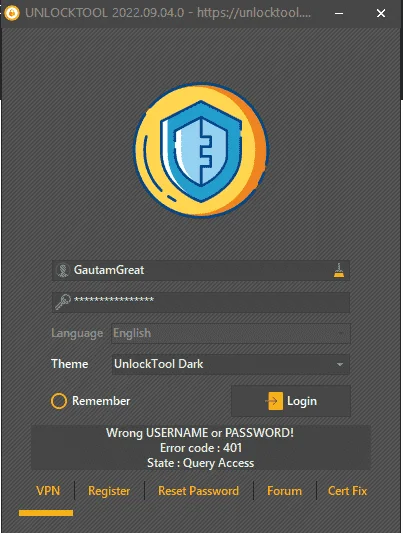403x533 pixels.
Task: Click the user icon in username field
Action: pyautogui.click(x=63, y=270)
